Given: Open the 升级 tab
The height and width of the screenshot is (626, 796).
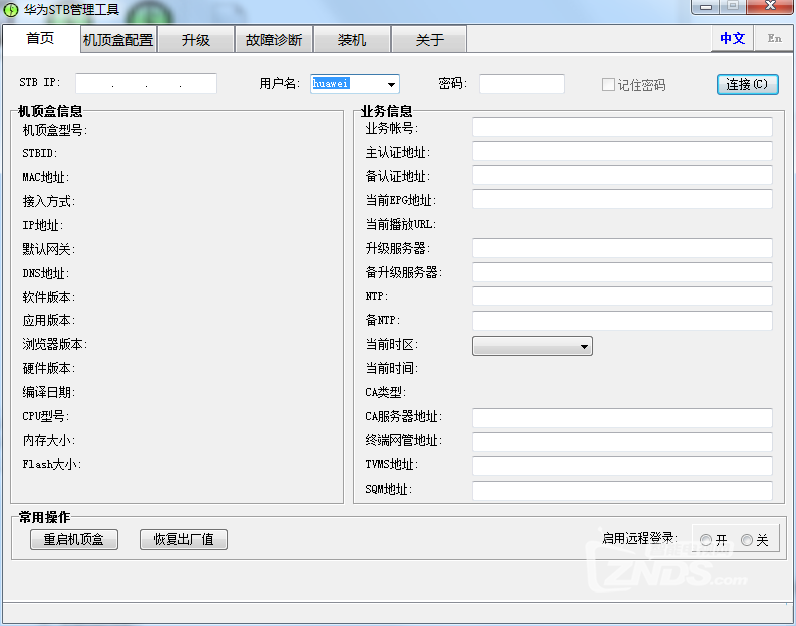Looking at the screenshot, I should (x=196, y=40).
